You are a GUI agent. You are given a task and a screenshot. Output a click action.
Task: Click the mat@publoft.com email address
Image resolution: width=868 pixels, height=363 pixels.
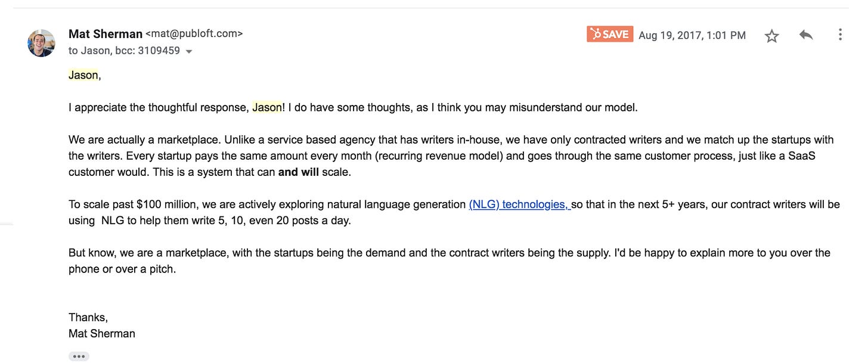(x=194, y=34)
